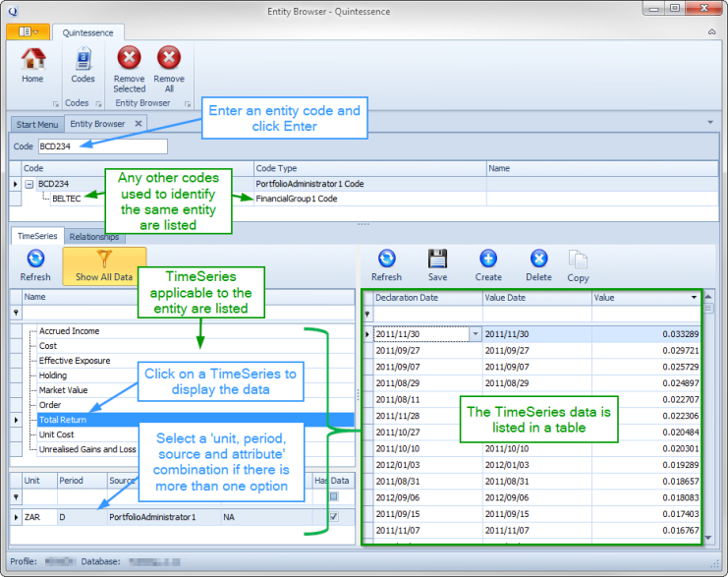
Task: Select the BCD234 code row
Action: pyautogui.click(x=53, y=184)
